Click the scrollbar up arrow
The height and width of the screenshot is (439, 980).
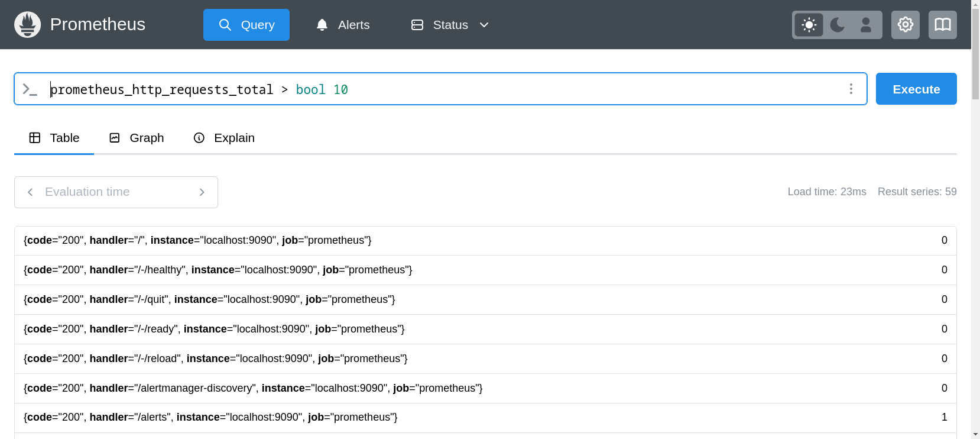tap(975, 4)
